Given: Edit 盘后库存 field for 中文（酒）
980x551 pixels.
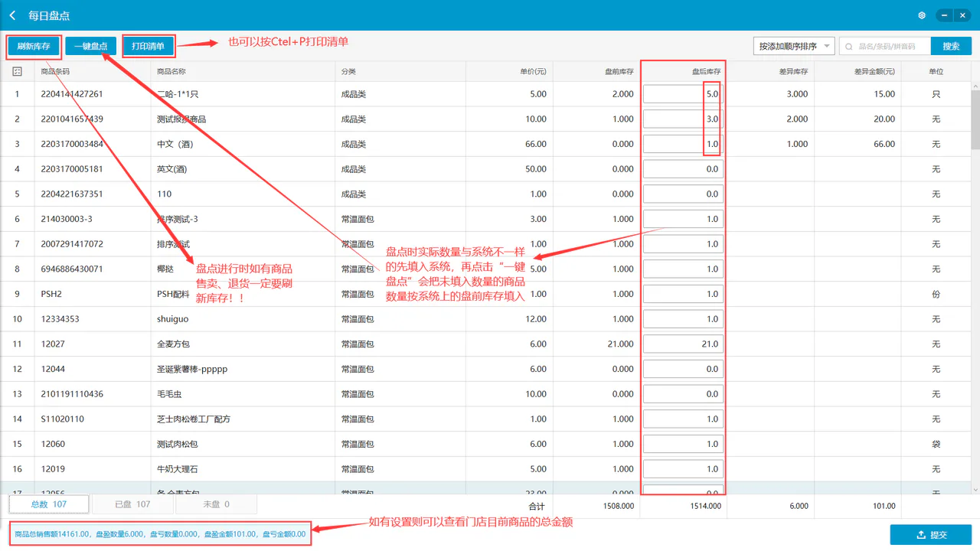Looking at the screenshot, I should click(683, 144).
